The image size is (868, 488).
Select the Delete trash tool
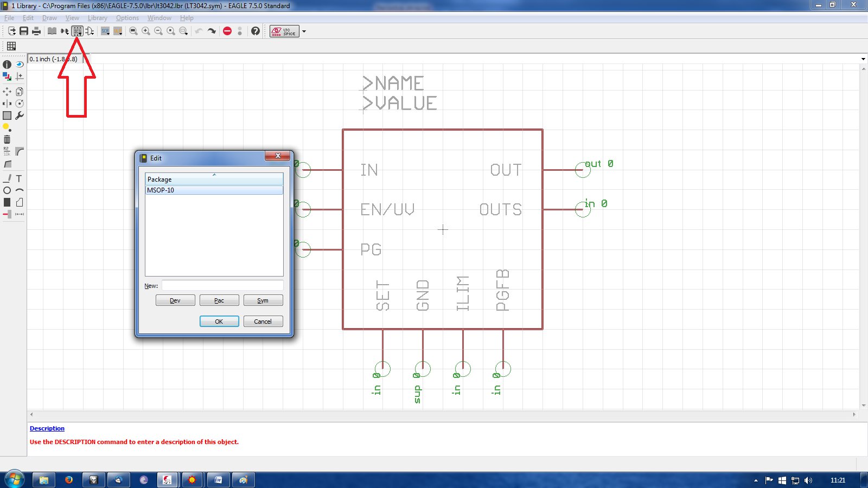click(7, 139)
